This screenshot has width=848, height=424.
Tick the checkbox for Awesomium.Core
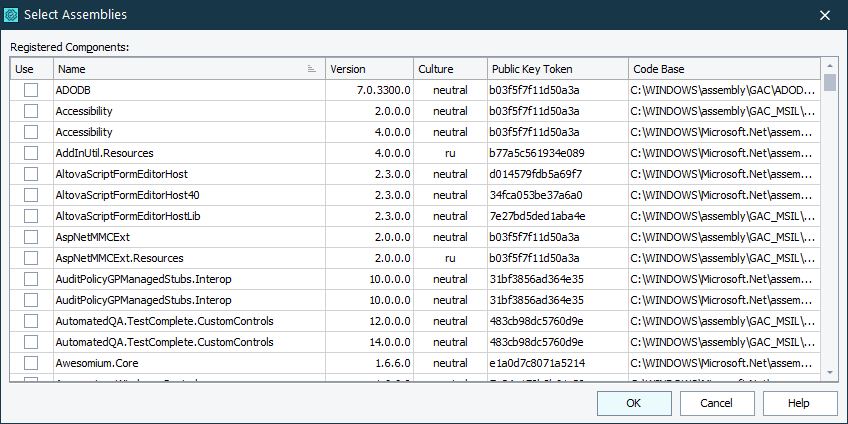(x=31, y=363)
